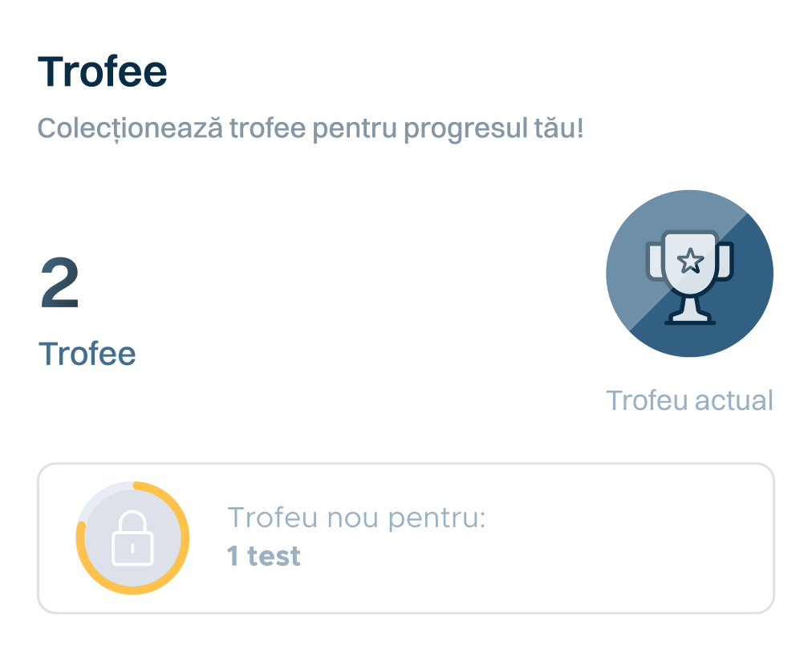Click the padlock icon for locked trophy
This screenshot has width=812, height=653.
pos(133,537)
